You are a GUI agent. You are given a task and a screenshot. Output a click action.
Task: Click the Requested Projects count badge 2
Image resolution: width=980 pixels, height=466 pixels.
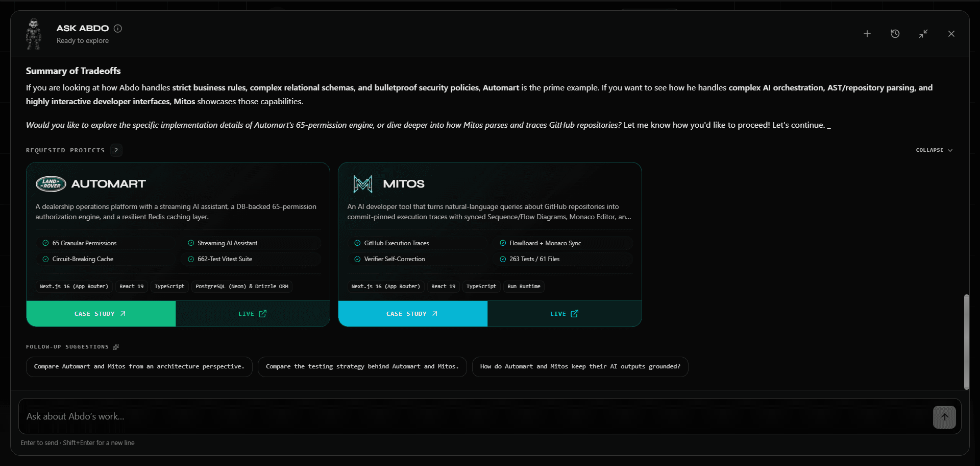point(116,150)
